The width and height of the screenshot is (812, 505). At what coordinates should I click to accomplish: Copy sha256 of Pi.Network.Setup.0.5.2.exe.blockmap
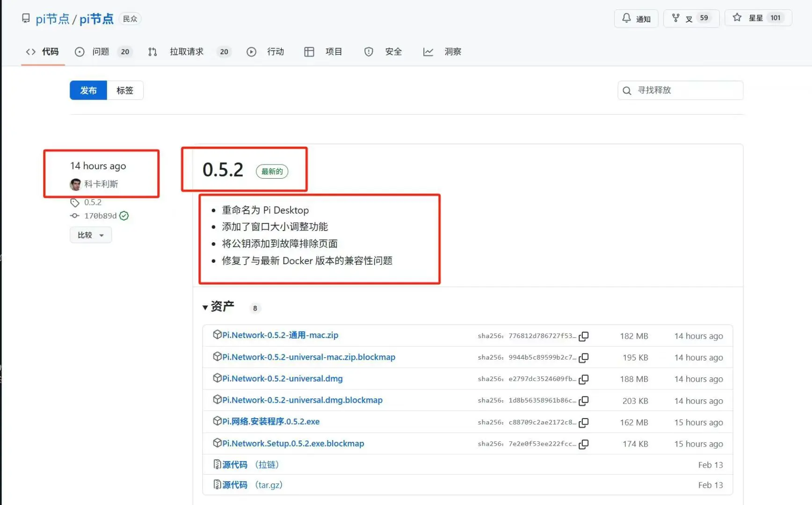584,444
